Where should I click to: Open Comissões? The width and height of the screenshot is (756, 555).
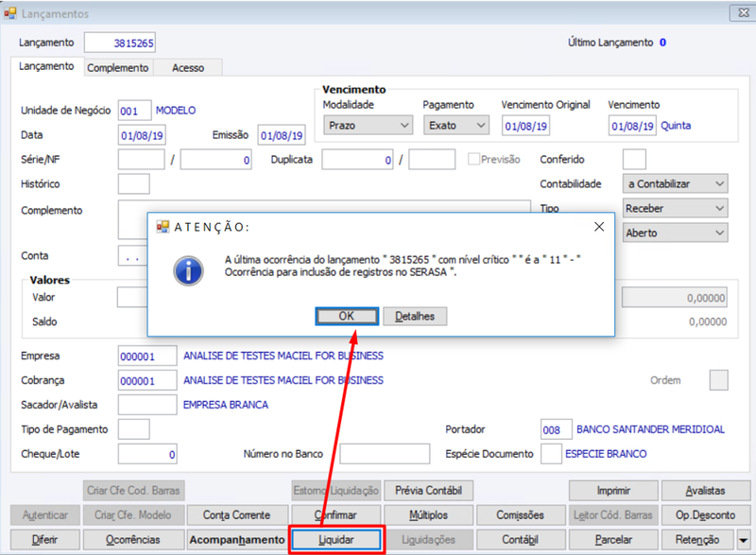point(521,515)
